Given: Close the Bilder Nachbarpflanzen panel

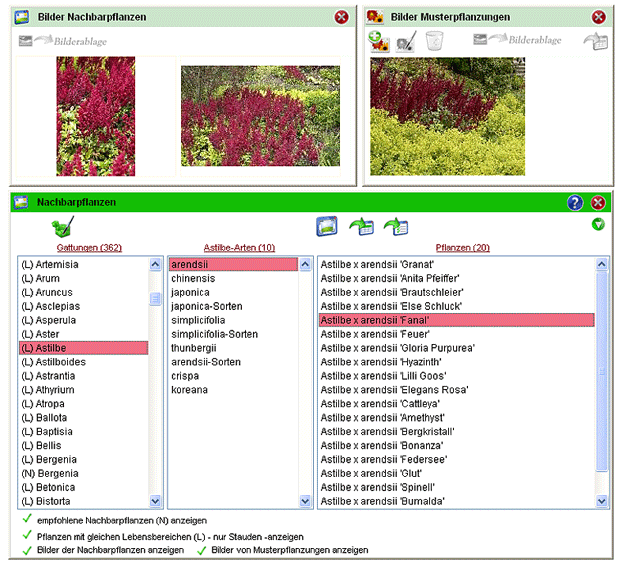Looking at the screenshot, I should click(x=342, y=17).
